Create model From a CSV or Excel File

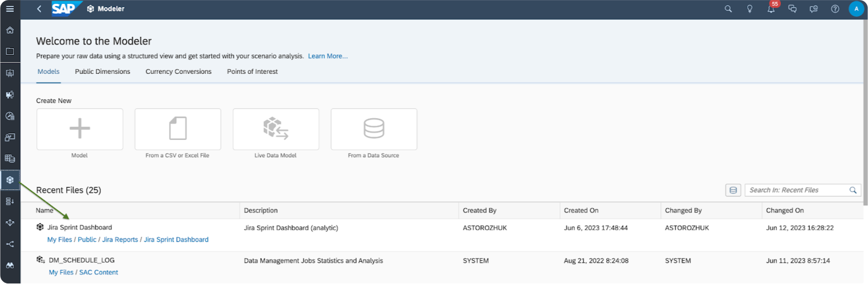(x=178, y=129)
